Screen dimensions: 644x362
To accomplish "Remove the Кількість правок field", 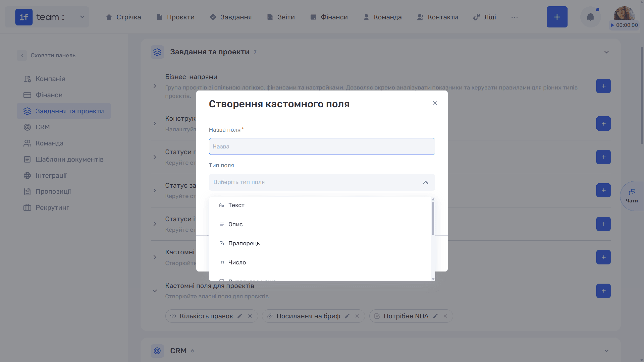I will [x=250, y=316].
